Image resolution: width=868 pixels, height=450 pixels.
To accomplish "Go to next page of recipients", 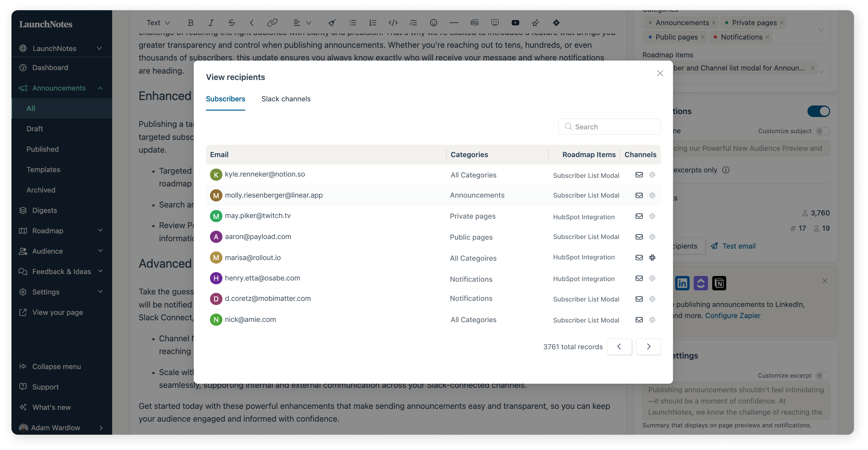I will pyautogui.click(x=648, y=346).
